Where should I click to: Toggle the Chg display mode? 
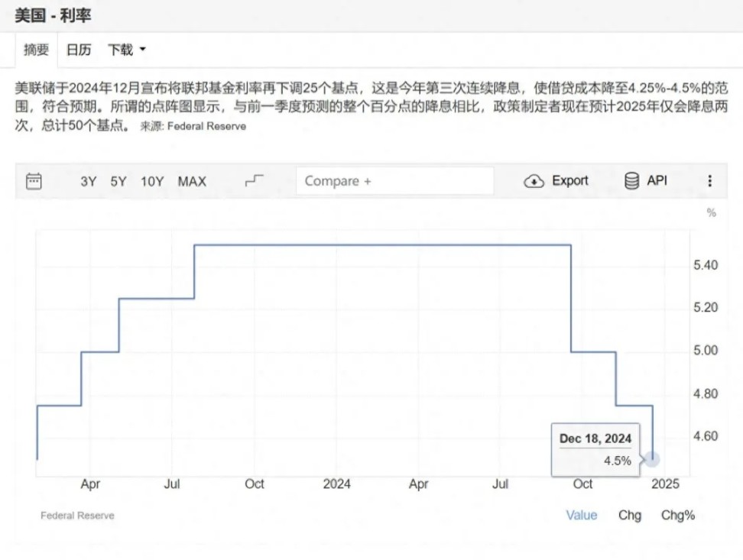coord(630,515)
